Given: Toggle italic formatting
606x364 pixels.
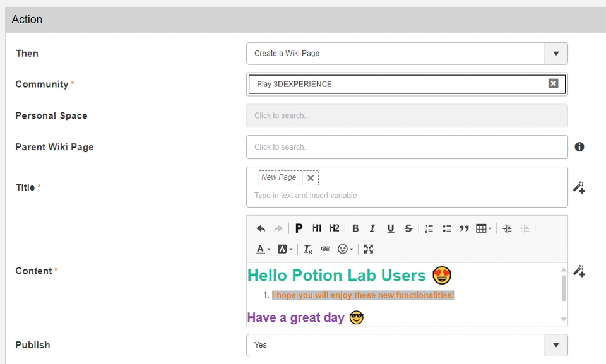Looking at the screenshot, I should tap(372, 228).
